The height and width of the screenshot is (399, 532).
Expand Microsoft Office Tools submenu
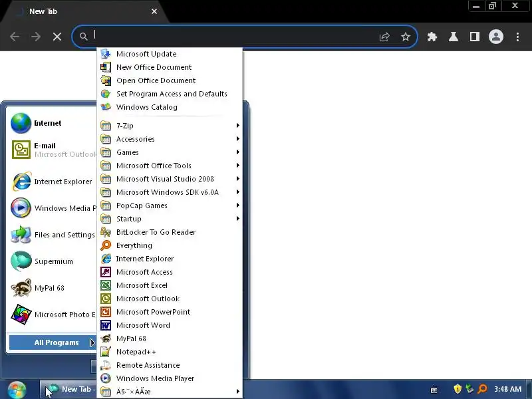click(170, 166)
